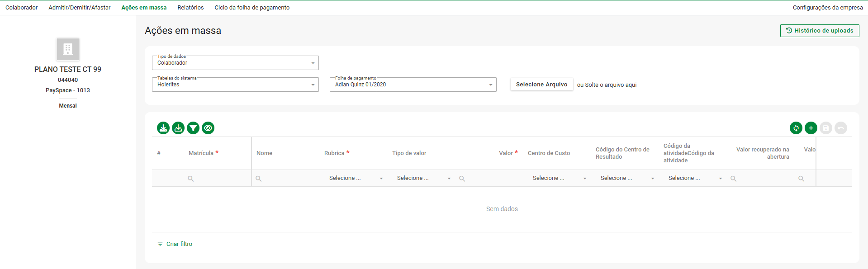Click the green refresh icon
This screenshot has width=868, height=269.
(x=796, y=128)
